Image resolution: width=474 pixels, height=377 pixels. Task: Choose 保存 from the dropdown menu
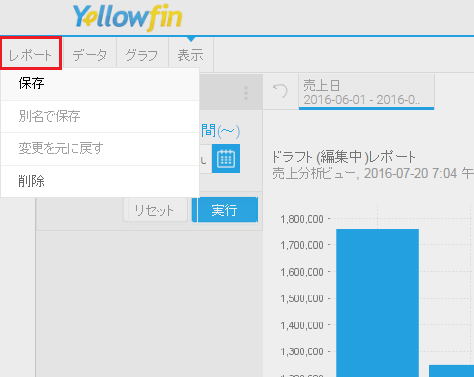[x=100, y=84]
